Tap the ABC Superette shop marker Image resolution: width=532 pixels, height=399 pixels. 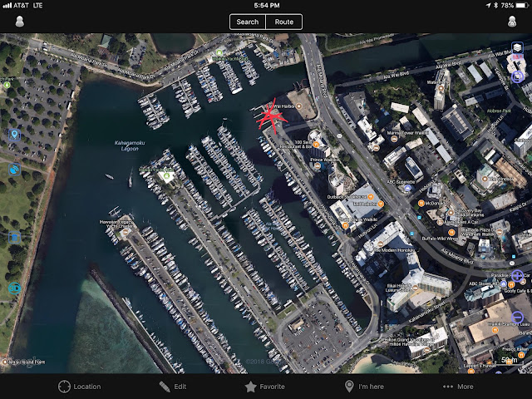click(x=408, y=188)
